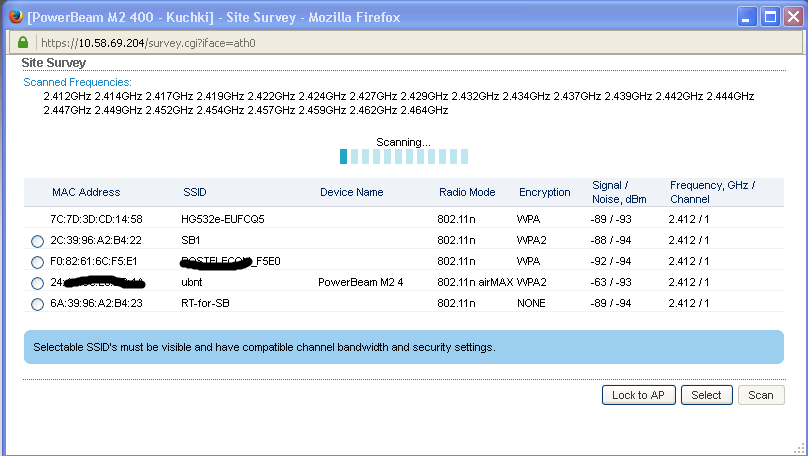Click the ubnt SSID cell

(192, 282)
